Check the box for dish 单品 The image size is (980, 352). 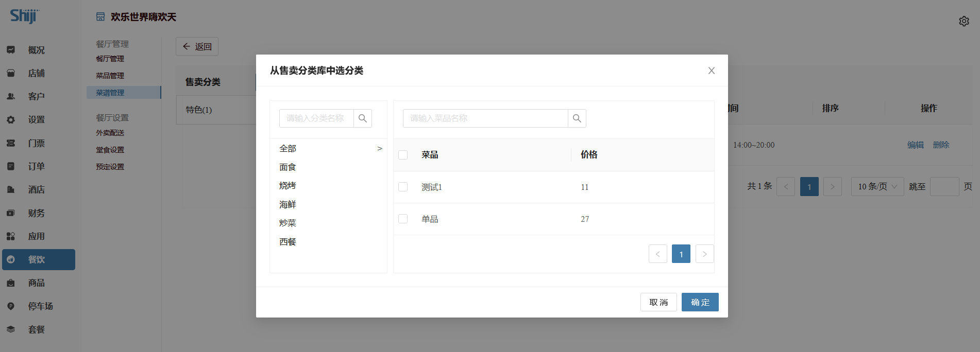pyautogui.click(x=403, y=219)
